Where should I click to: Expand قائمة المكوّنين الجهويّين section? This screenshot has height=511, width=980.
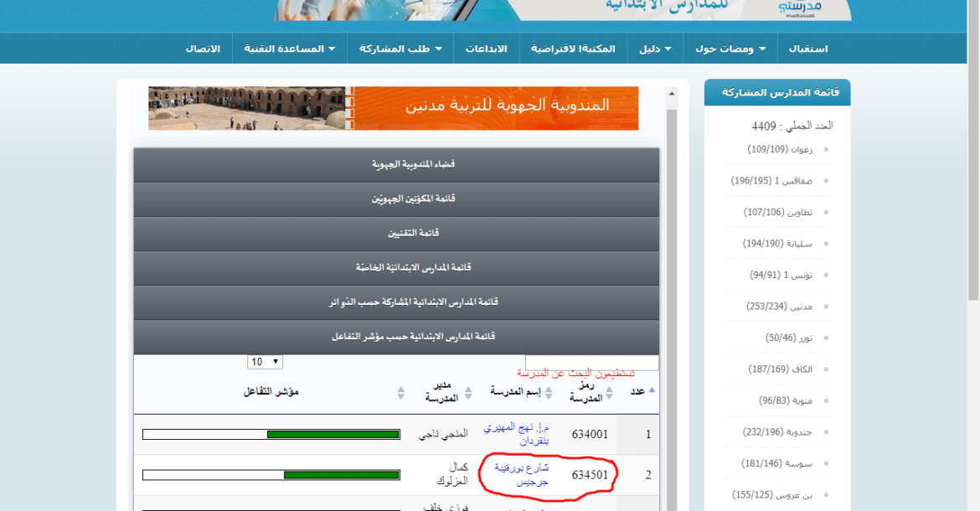tap(396, 199)
